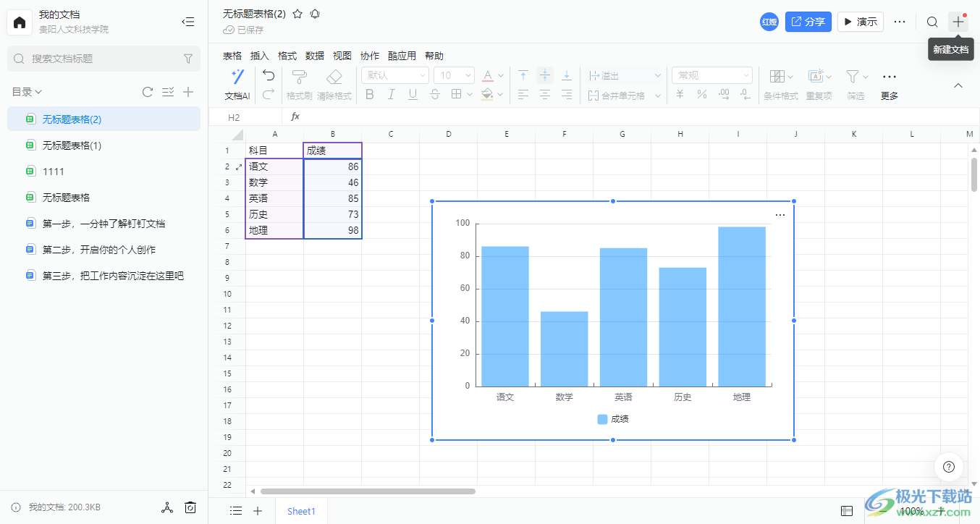Align cell content vertically to middle
This screenshot has height=524, width=980.
pyautogui.click(x=545, y=75)
